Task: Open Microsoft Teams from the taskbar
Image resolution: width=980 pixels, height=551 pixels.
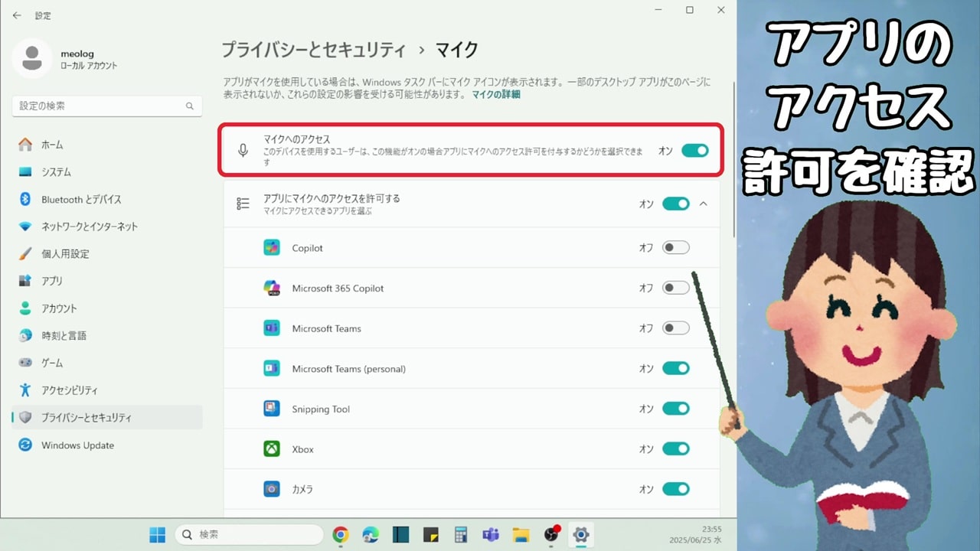Action: (491, 535)
